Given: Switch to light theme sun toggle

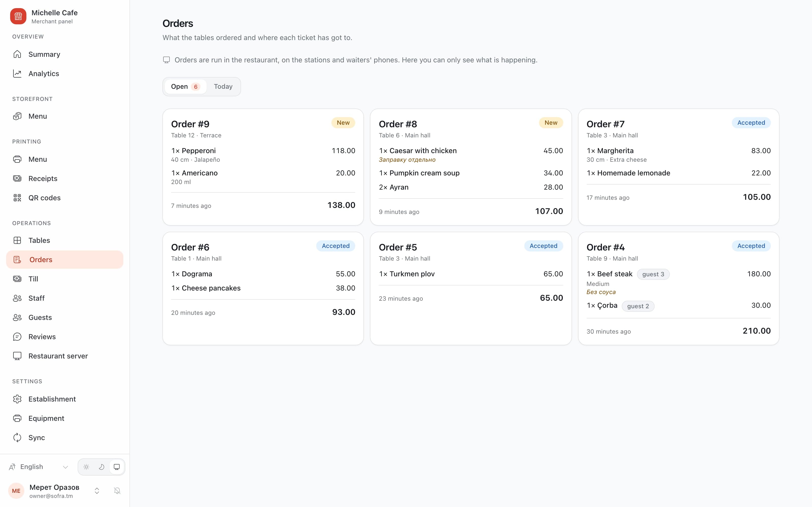Looking at the screenshot, I should click(86, 467).
